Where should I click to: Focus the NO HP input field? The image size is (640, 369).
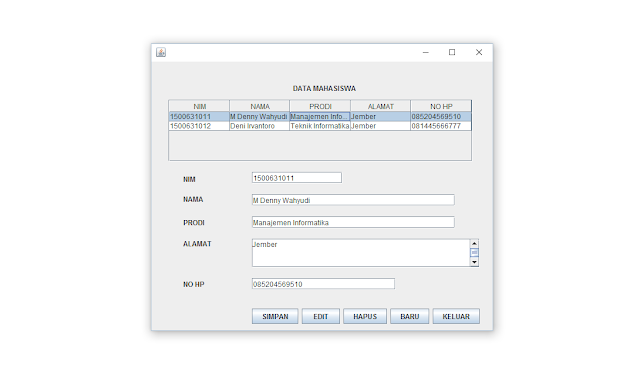click(323, 284)
